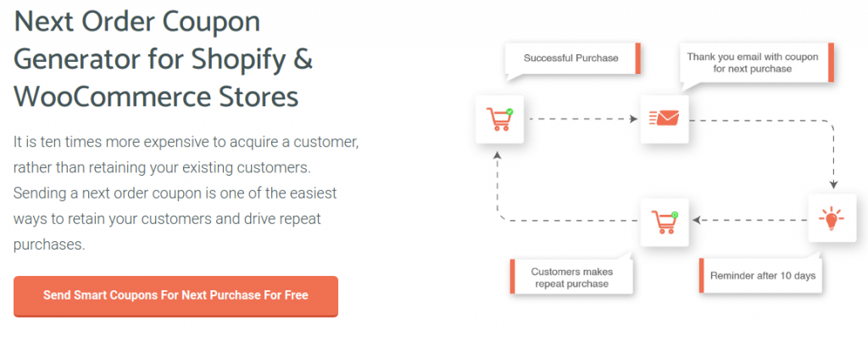Click orange accent bar on Reminder callout
This screenshot has height=337, width=868.
(x=701, y=276)
